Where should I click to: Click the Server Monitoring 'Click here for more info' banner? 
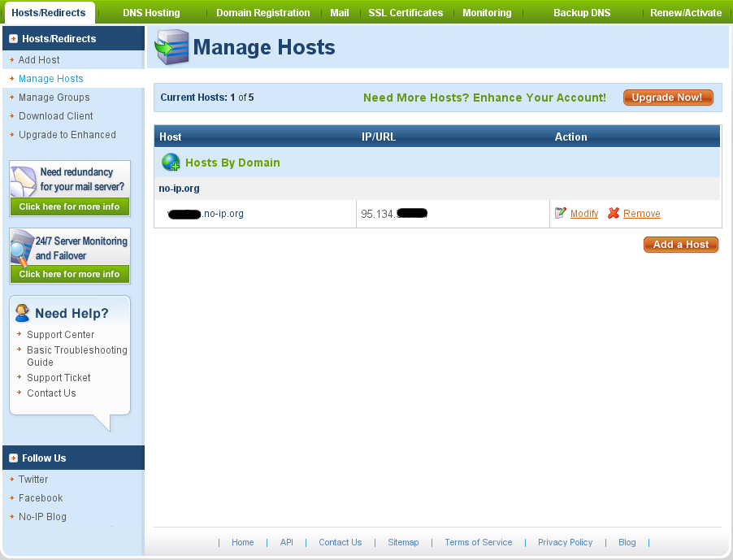70,274
